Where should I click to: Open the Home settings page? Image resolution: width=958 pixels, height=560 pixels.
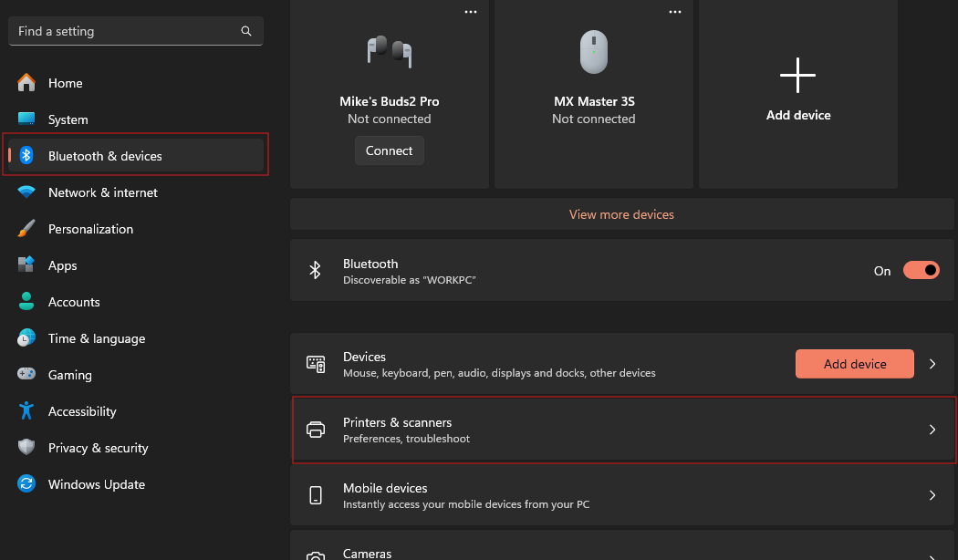(x=136, y=82)
